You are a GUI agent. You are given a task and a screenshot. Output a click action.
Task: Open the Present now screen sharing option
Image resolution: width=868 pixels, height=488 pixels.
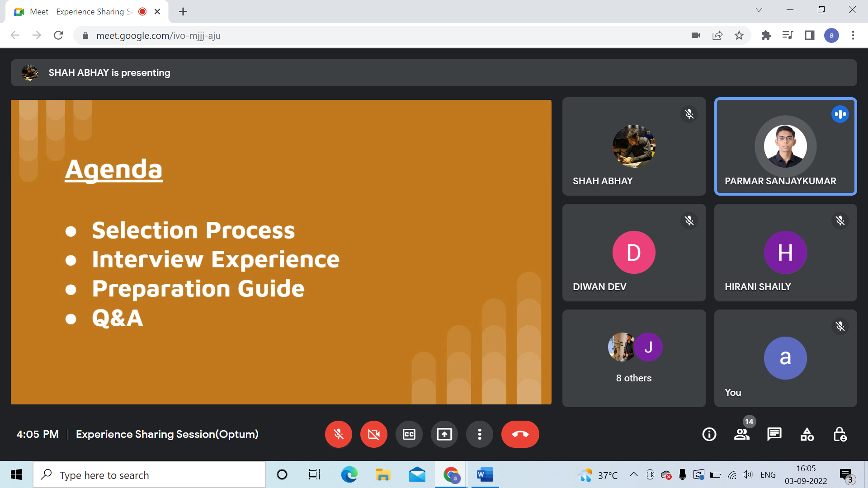point(444,434)
